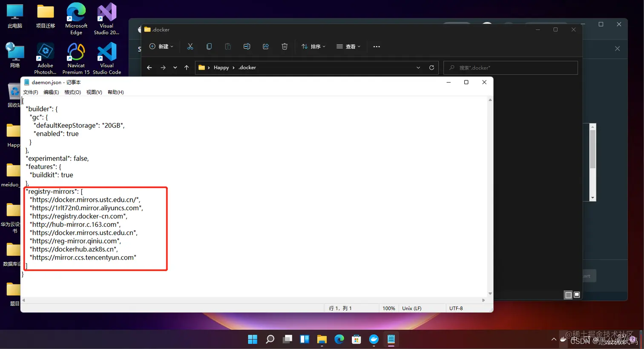This screenshot has height=349, width=644.
Task: Select Notepad taskbar icon
Action: coord(391,339)
